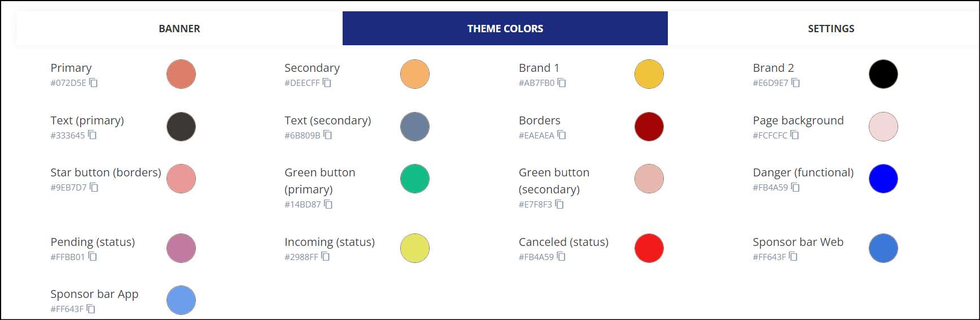Copy Incoming (status) hex code #2988FF
This screenshot has width=980, height=320.
325,257
